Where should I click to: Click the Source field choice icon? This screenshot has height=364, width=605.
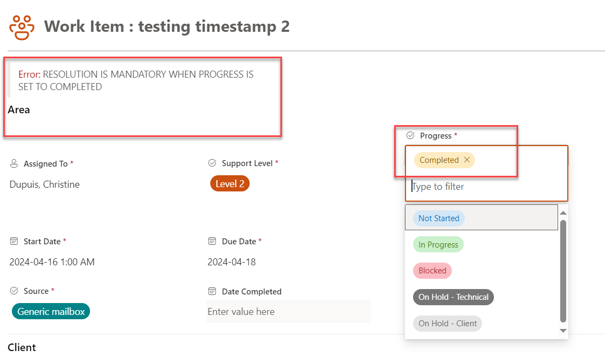pos(14,291)
